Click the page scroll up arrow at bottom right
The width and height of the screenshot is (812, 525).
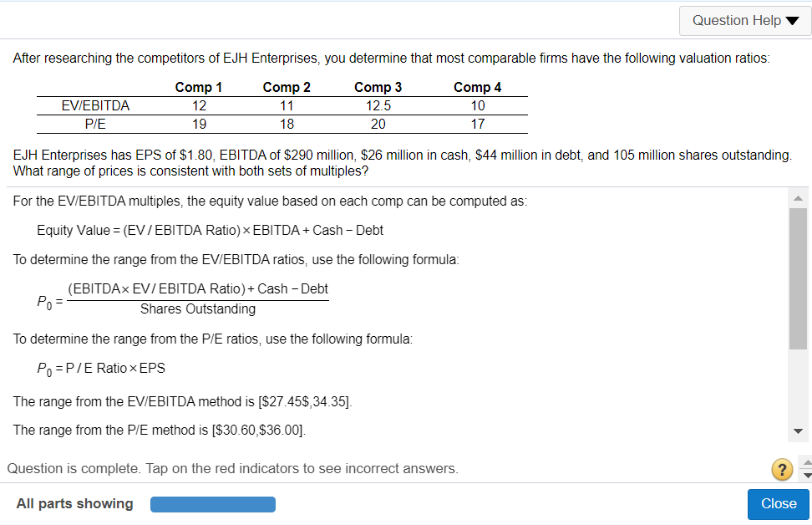click(x=806, y=462)
